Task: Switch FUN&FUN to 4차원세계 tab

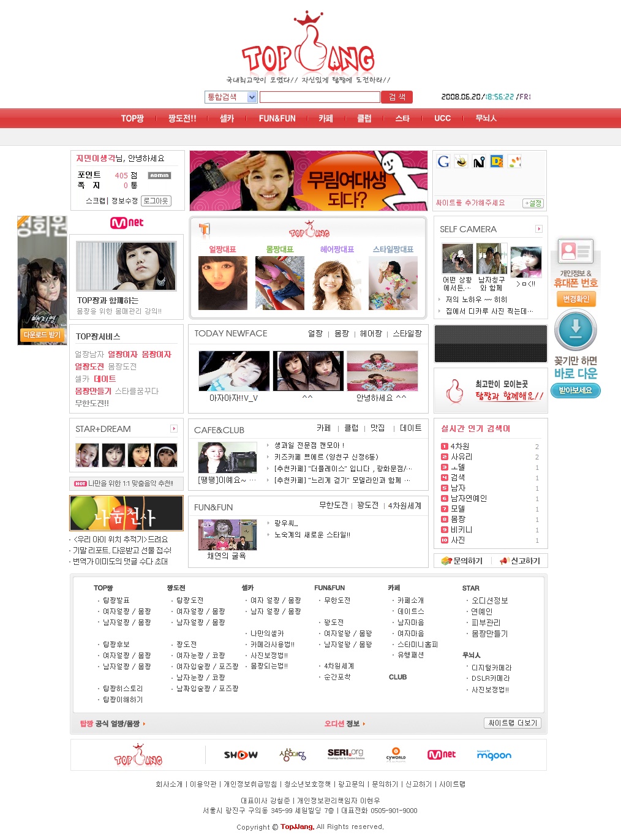Action: click(405, 505)
